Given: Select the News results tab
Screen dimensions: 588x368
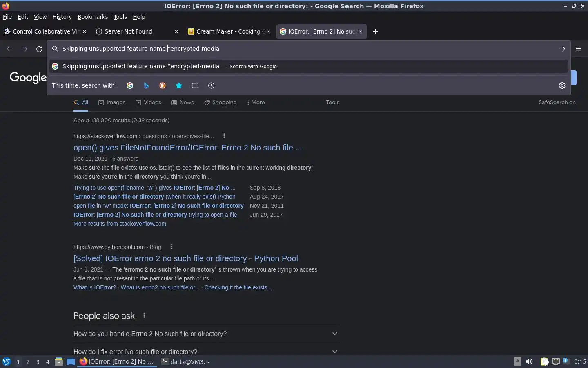Looking at the screenshot, I should [183, 102].
